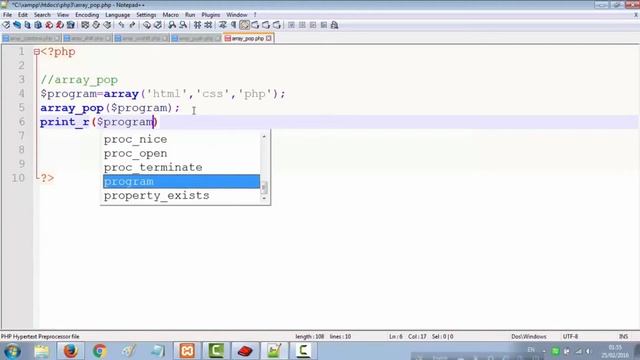
Task: Click the Dos\Windows status field
Action: (529, 337)
